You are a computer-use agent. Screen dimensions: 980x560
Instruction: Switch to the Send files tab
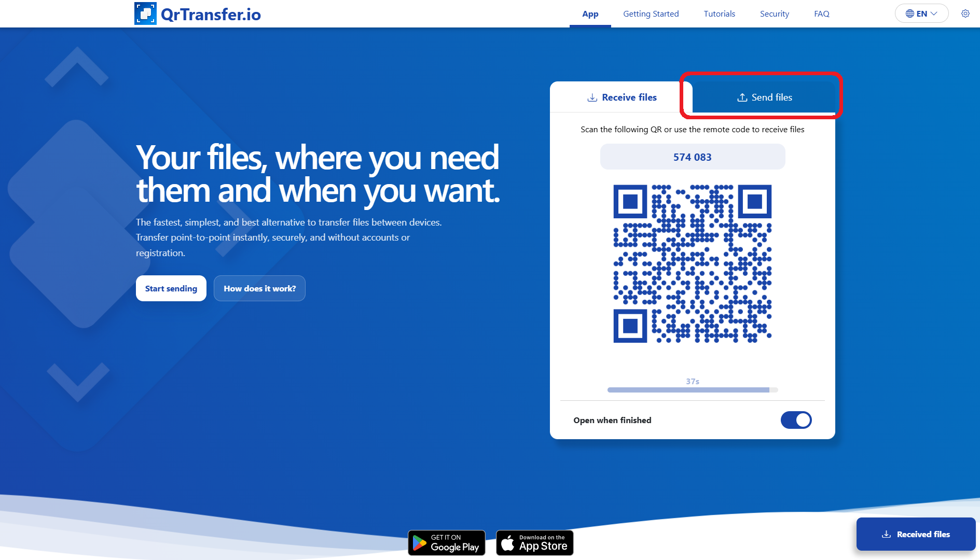point(764,97)
